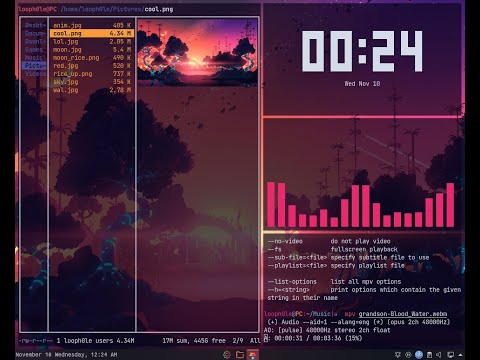Select the file moon.jpg

[x=92, y=50]
